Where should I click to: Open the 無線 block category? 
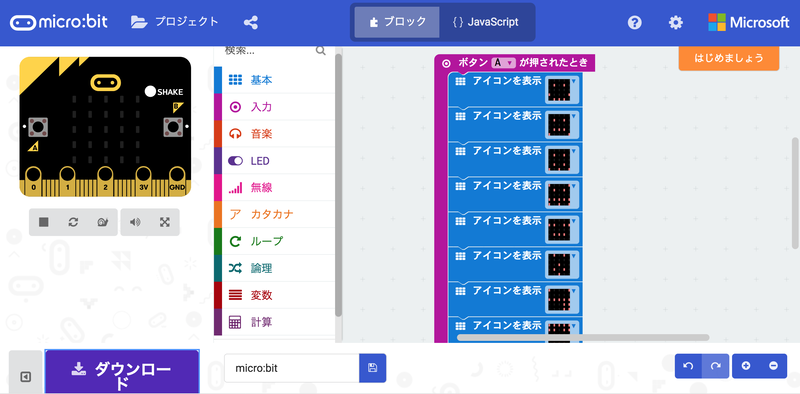tap(274, 187)
